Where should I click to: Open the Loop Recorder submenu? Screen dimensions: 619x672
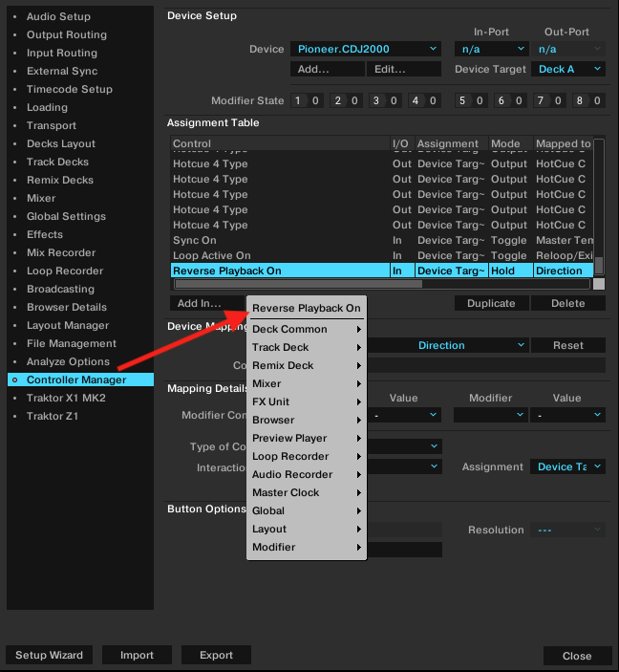[306, 456]
